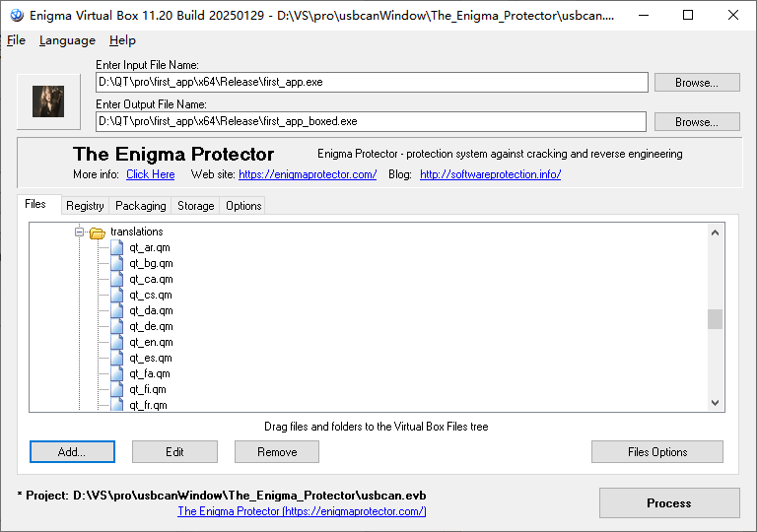Click the file icon beside qt_fa.qm
This screenshot has height=532, width=757.
click(117, 373)
